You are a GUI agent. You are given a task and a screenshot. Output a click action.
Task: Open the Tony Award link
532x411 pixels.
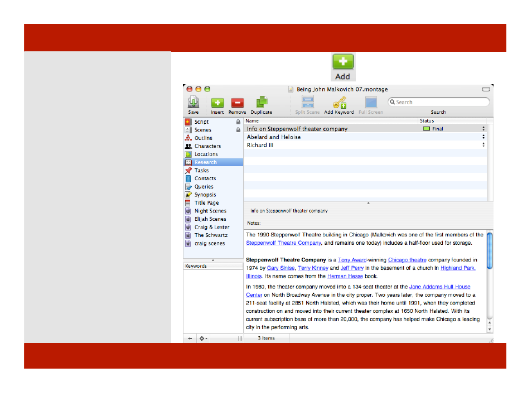[352, 260]
